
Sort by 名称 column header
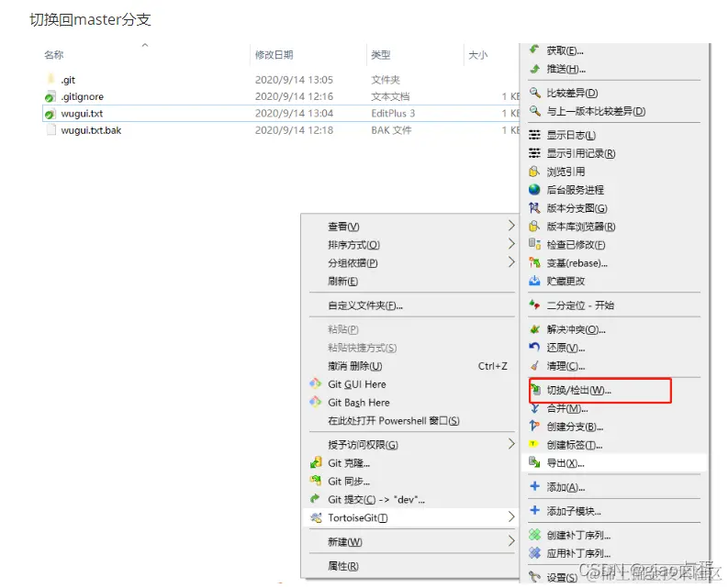(x=54, y=55)
